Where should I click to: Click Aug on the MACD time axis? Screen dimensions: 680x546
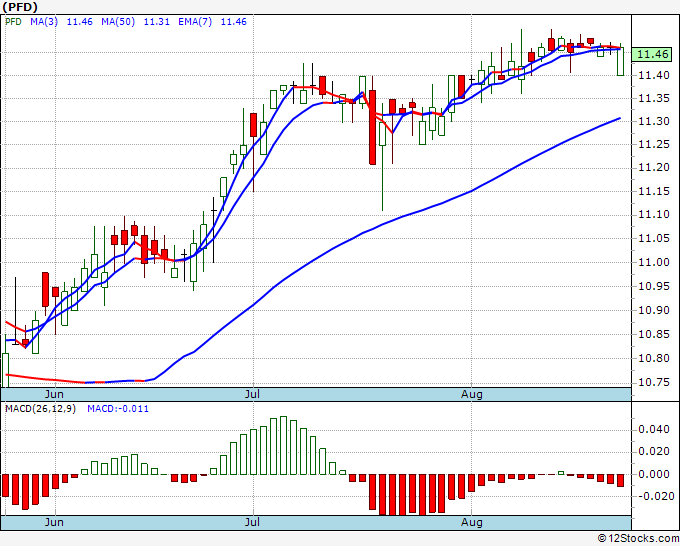pyautogui.click(x=471, y=522)
